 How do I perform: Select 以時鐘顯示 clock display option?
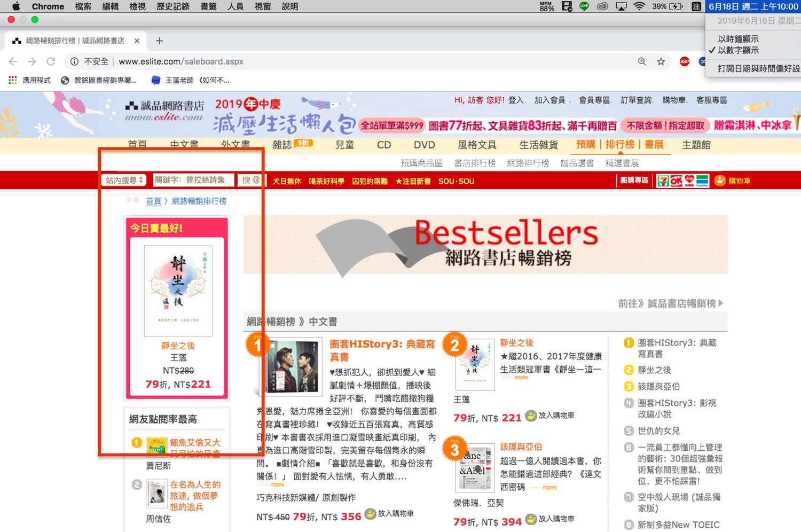click(738, 39)
